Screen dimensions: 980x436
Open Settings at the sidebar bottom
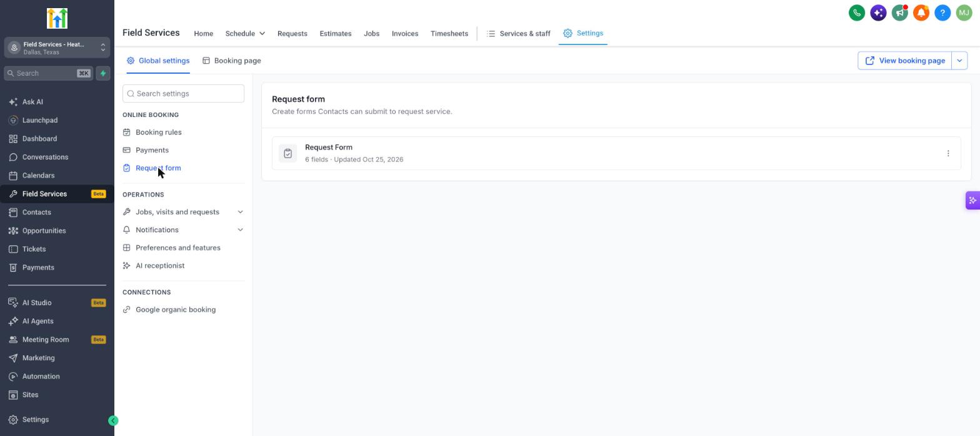(x=57, y=420)
